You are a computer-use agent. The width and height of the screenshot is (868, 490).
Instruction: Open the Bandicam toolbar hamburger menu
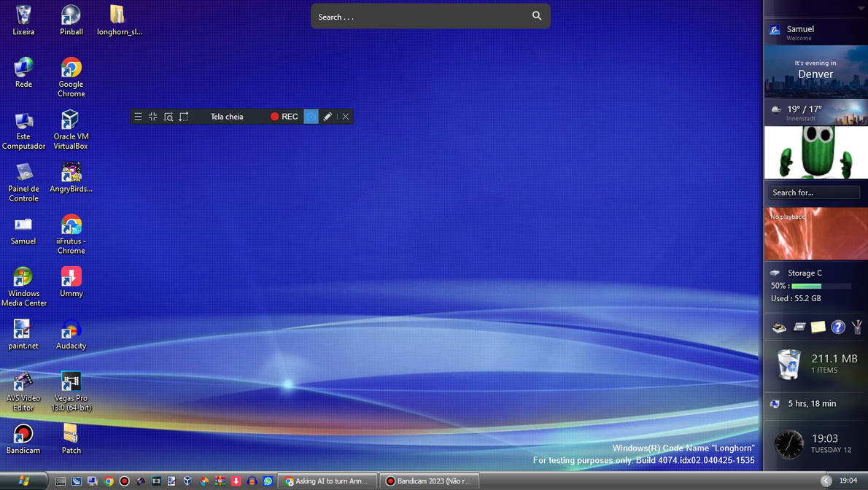138,116
